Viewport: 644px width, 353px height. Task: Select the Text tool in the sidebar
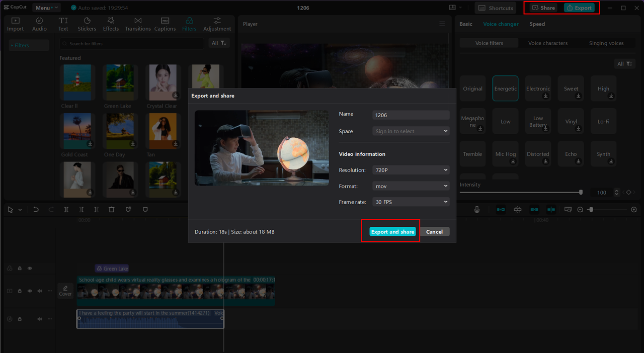[x=63, y=23]
